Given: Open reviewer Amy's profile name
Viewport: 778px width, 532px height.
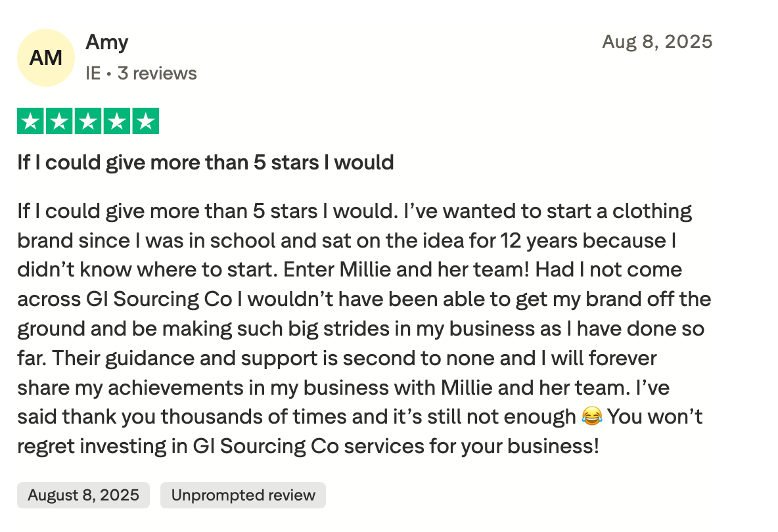Looking at the screenshot, I should click(106, 43).
